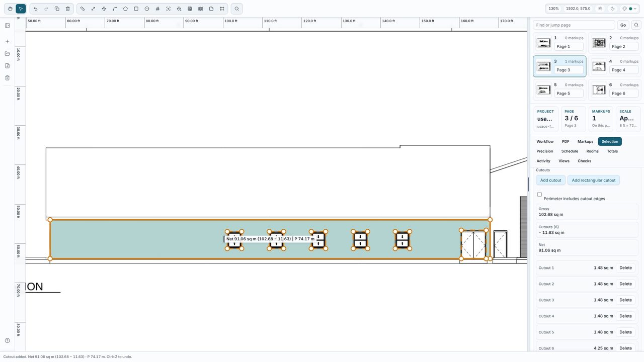Screen dimensions: 644x362
Task: Click the help icon at the bottom left
Action: point(7,340)
